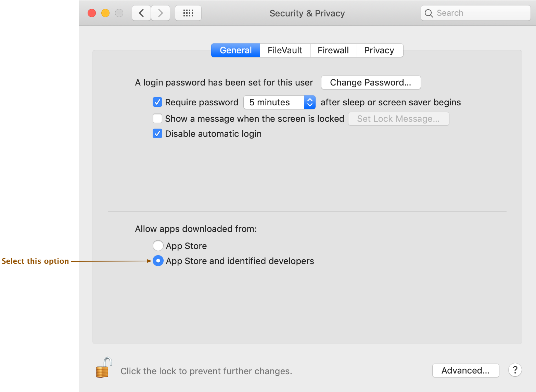Toggle Disable automatic login checkbox

(x=157, y=133)
